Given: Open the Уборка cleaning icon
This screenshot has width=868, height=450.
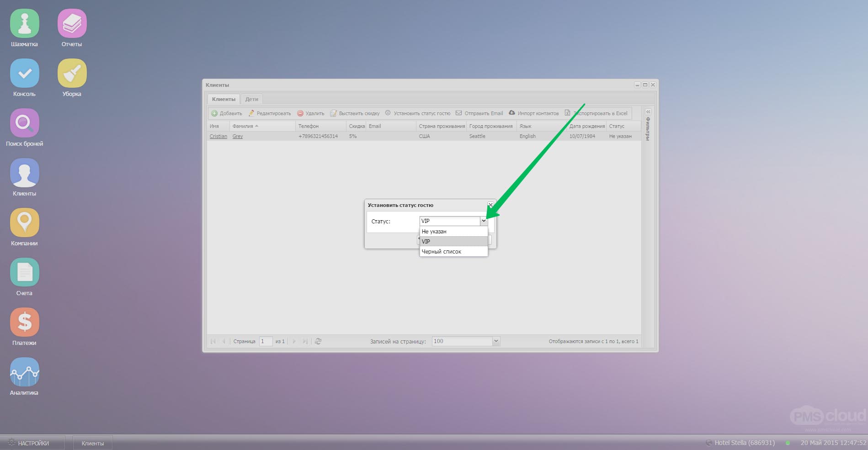Looking at the screenshot, I should pos(72,73).
